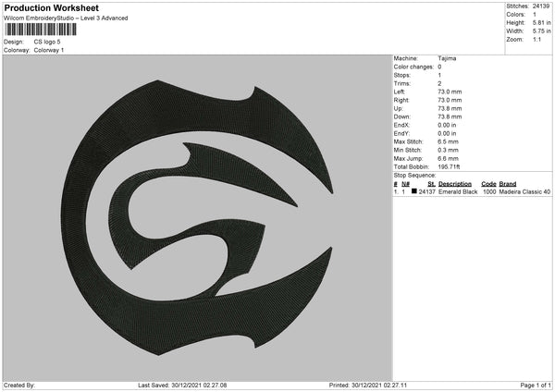Click the Code column header
This screenshot has width=555, height=392.
click(488, 184)
